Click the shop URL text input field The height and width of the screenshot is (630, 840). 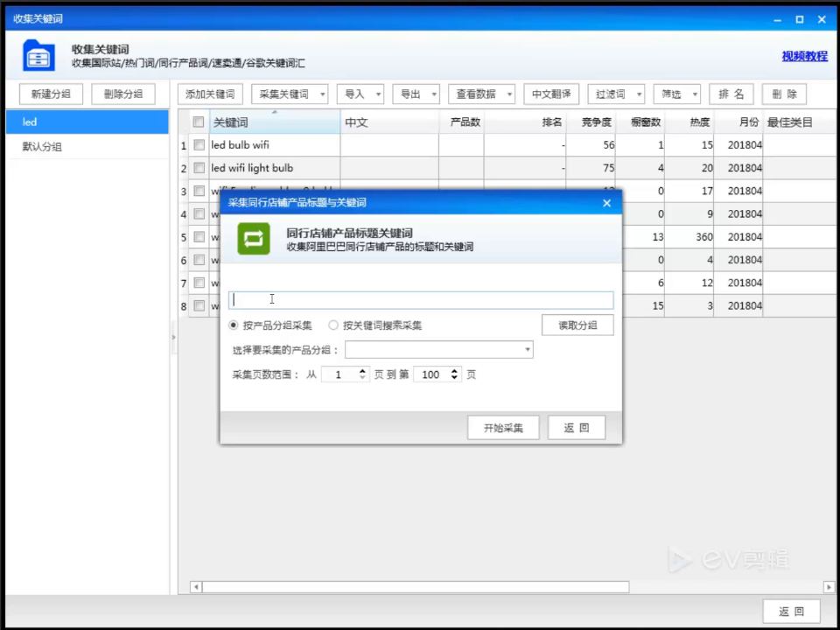(421, 300)
